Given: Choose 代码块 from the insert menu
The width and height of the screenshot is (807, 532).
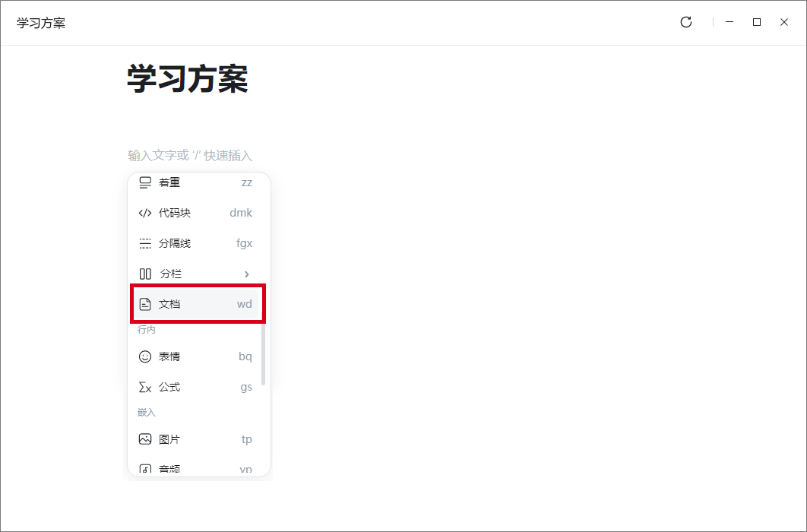Looking at the screenshot, I should tap(196, 213).
